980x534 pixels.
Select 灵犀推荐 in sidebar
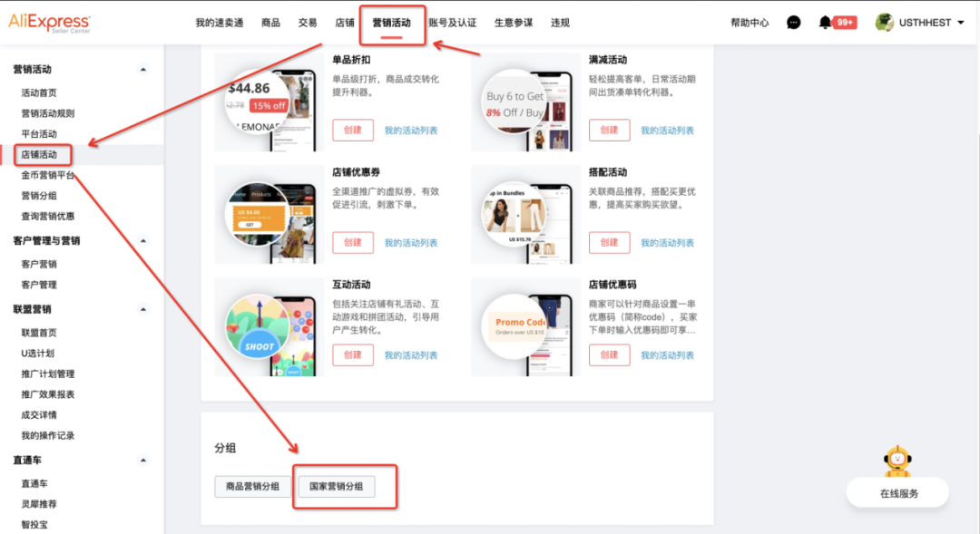pos(39,505)
